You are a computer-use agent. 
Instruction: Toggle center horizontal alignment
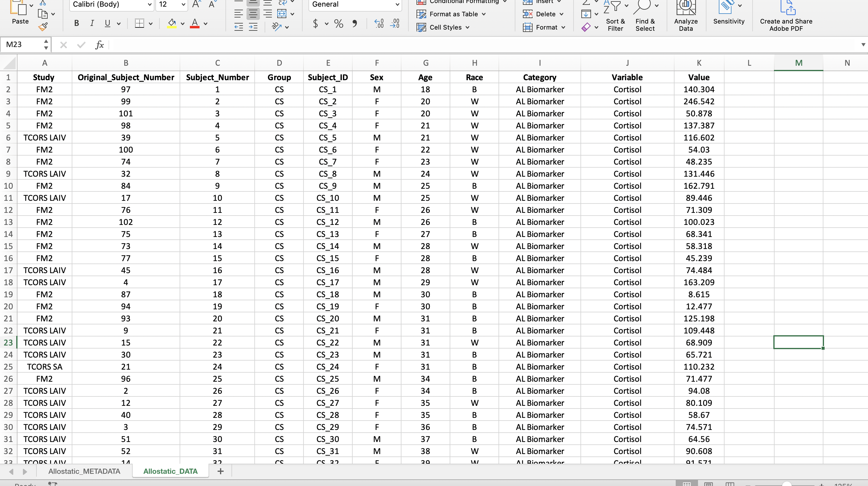tap(253, 14)
